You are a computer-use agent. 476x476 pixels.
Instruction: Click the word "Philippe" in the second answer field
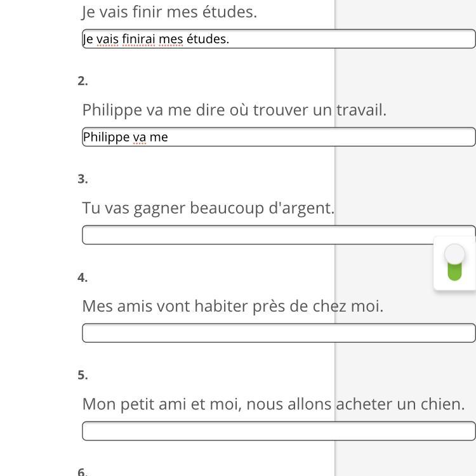pyautogui.click(x=106, y=137)
